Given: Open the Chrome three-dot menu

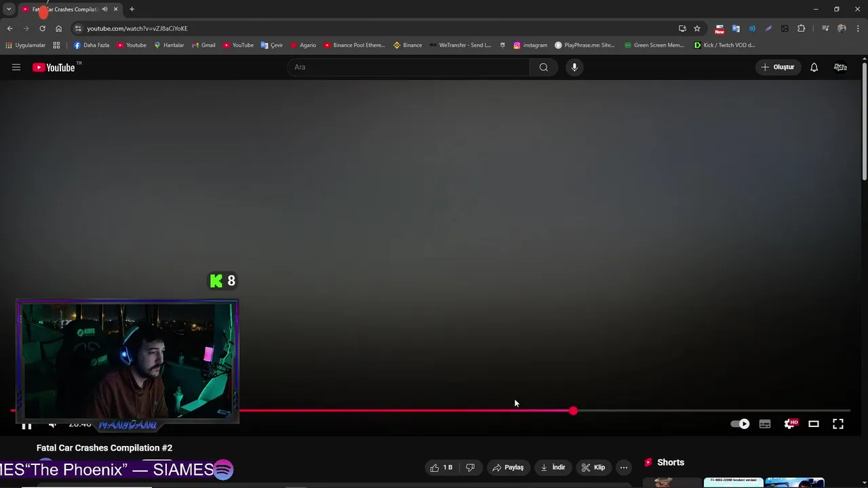Looking at the screenshot, I should [x=858, y=28].
